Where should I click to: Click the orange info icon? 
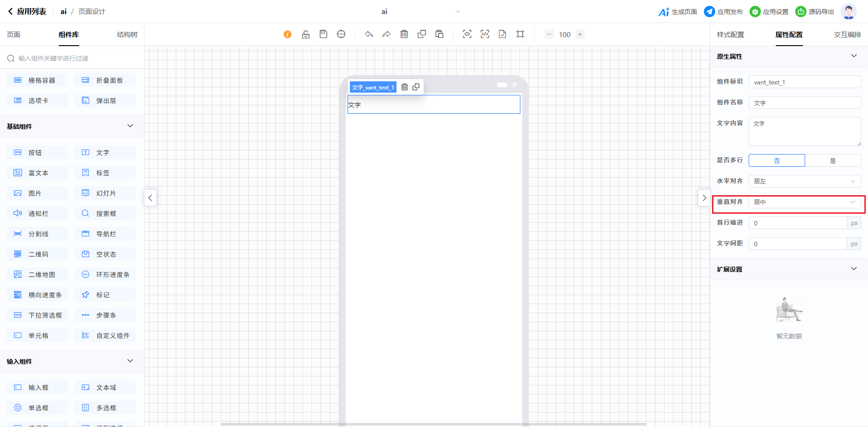(288, 34)
